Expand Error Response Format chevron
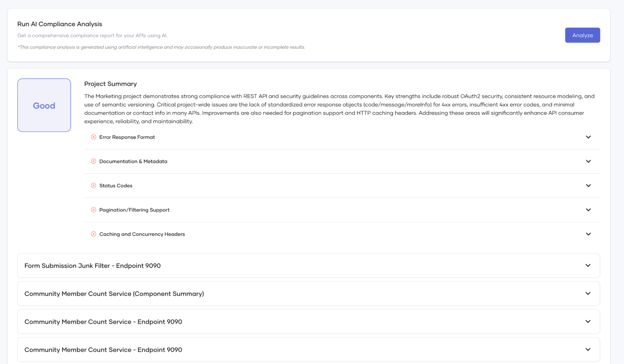Viewport: 624px width, 364px height. 588,137
